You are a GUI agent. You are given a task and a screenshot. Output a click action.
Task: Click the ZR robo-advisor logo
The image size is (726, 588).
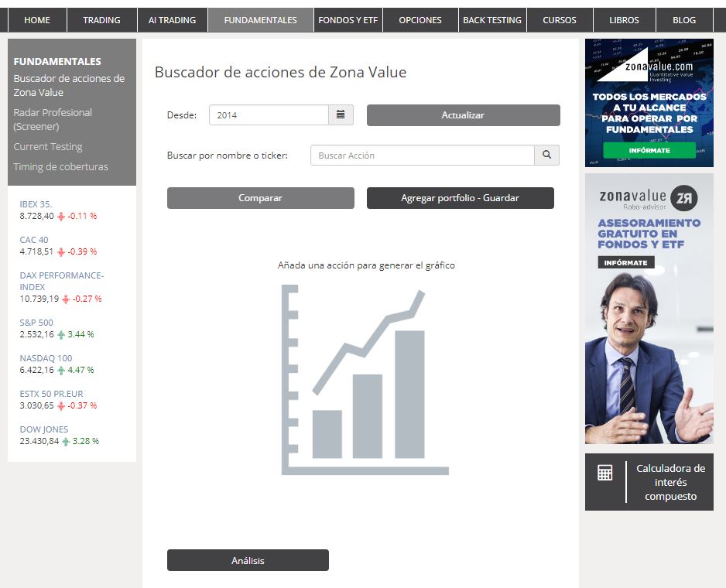(x=684, y=198)
